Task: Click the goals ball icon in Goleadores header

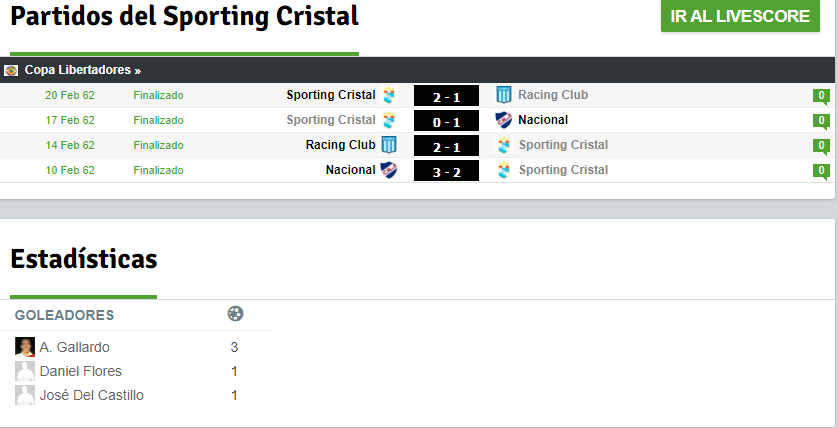Action: tap(235, 314)
